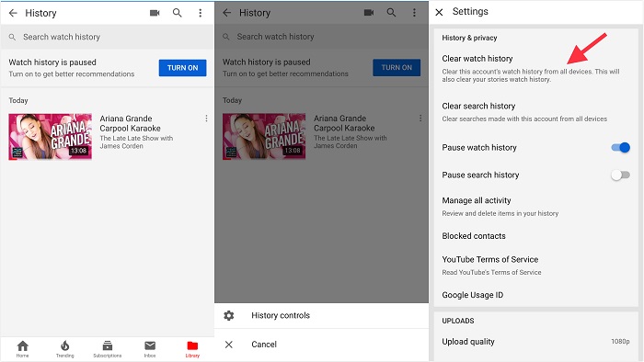Open three-dot menu in left History header
644x362 pixels.
coord(200,13)
